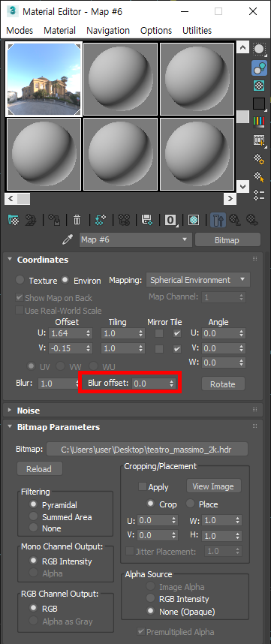
Task: Click the Select by Material icon
Action: pos(259,177)
